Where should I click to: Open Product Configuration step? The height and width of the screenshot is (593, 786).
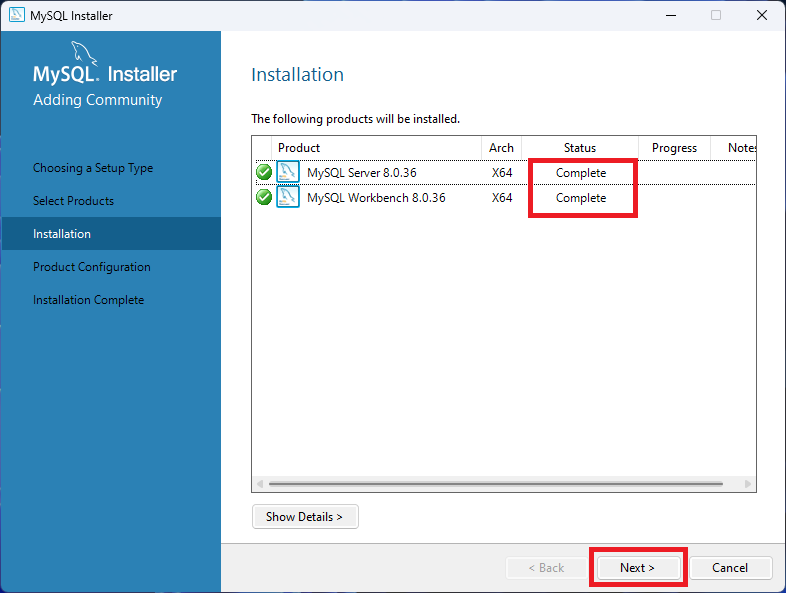[x=92, y=267]
